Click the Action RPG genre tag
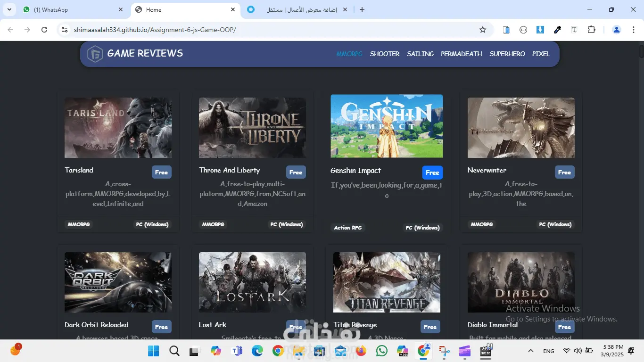This screenshot has width=644, height=362. point(348,228)
